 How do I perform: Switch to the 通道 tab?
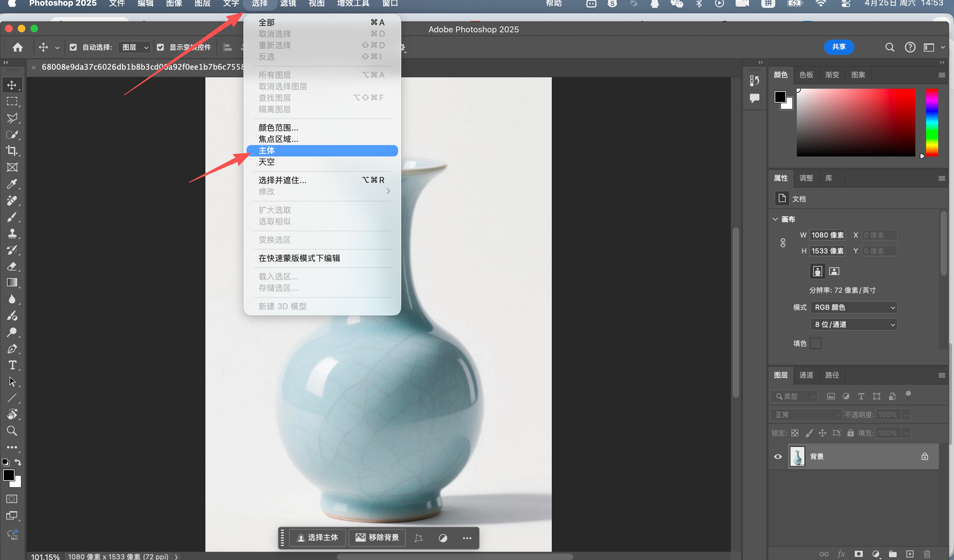[806, 375]
